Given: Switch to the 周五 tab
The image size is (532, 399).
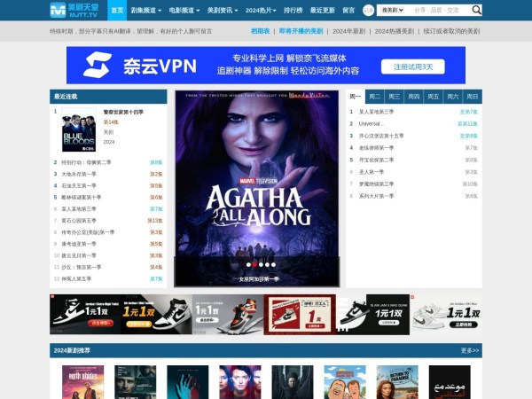Looking at the screenshot, I should pos(434,97).
